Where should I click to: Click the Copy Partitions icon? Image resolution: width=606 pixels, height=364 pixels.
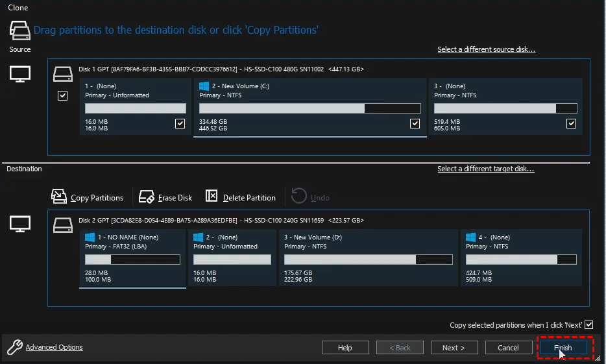tap(58, 197)
